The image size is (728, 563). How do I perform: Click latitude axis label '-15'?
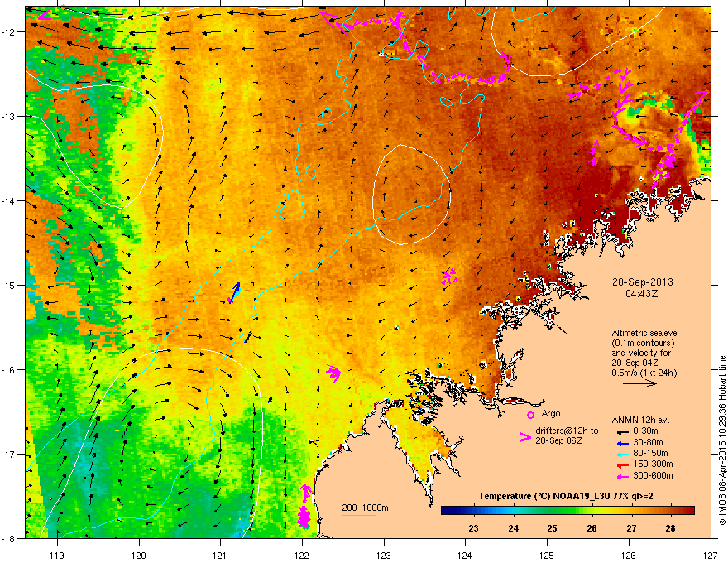click(x=9, y=285)
